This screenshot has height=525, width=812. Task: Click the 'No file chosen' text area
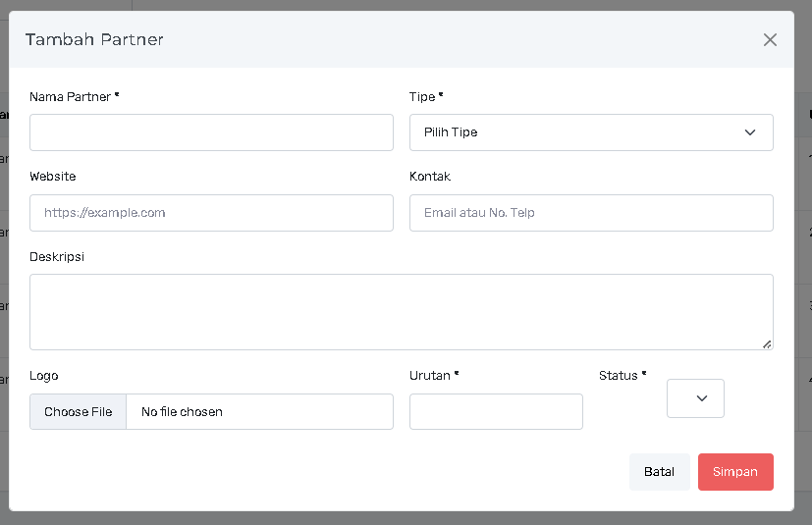[x=183, y=412]
